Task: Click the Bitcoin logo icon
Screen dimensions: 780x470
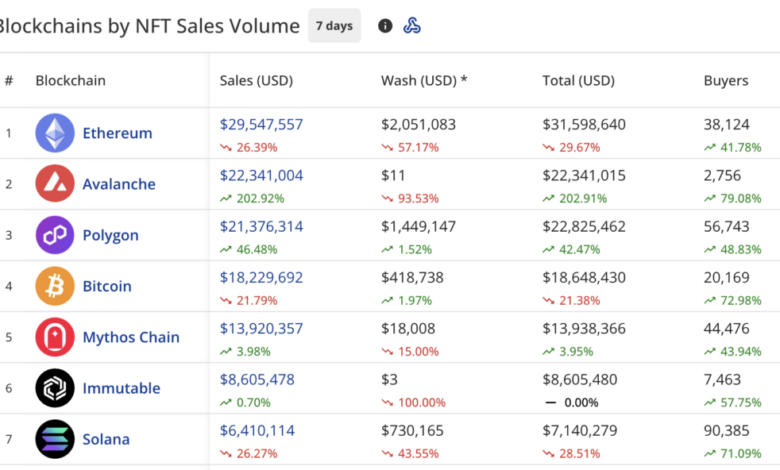Action: pyautogui.click(x=55, y=286)
